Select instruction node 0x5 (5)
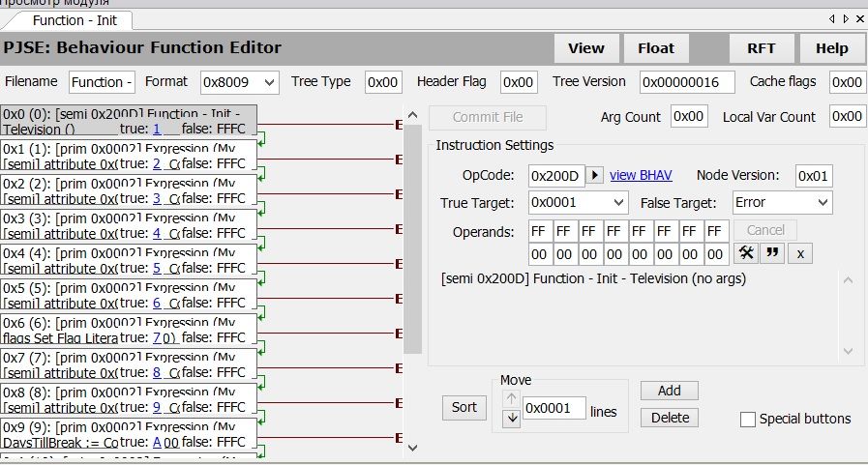 [x=129, y=295]
